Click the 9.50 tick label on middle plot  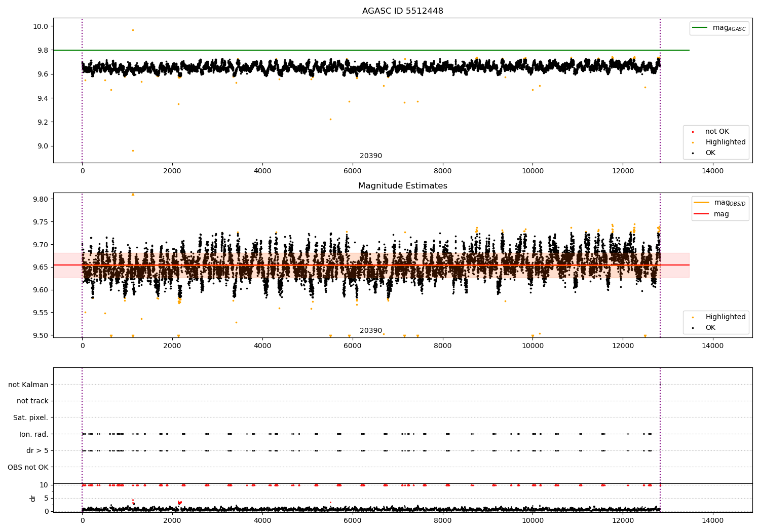click(40, 335)
